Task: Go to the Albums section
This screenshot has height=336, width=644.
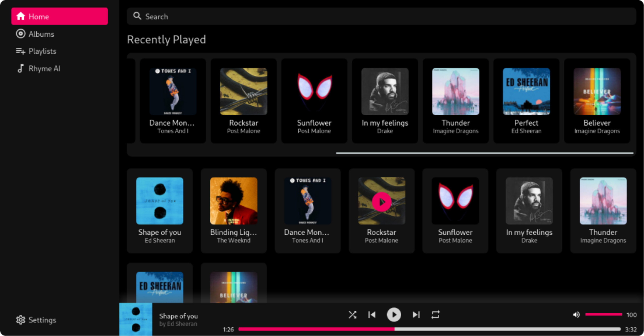Action: pyautogui.click(x=59, y=34)
